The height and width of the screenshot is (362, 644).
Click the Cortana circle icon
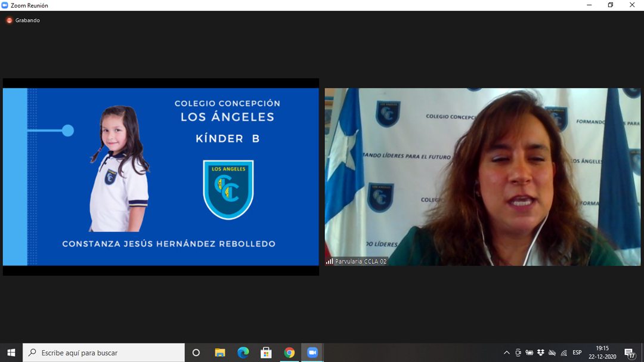[x=196, y=352]
